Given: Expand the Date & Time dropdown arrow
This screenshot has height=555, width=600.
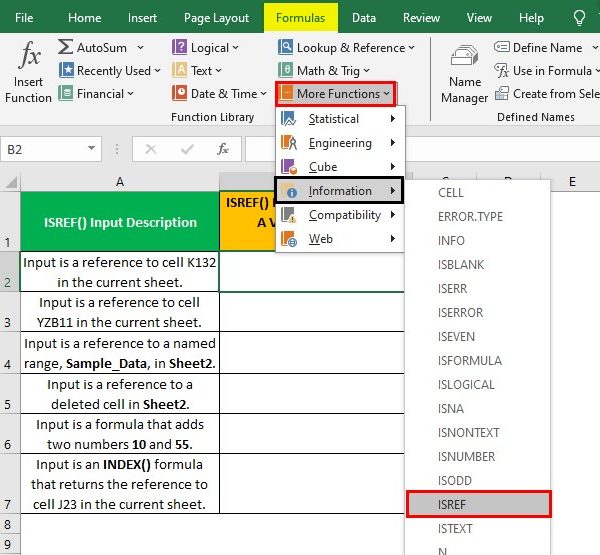Looking at the screenshot, I should (263, 93).
